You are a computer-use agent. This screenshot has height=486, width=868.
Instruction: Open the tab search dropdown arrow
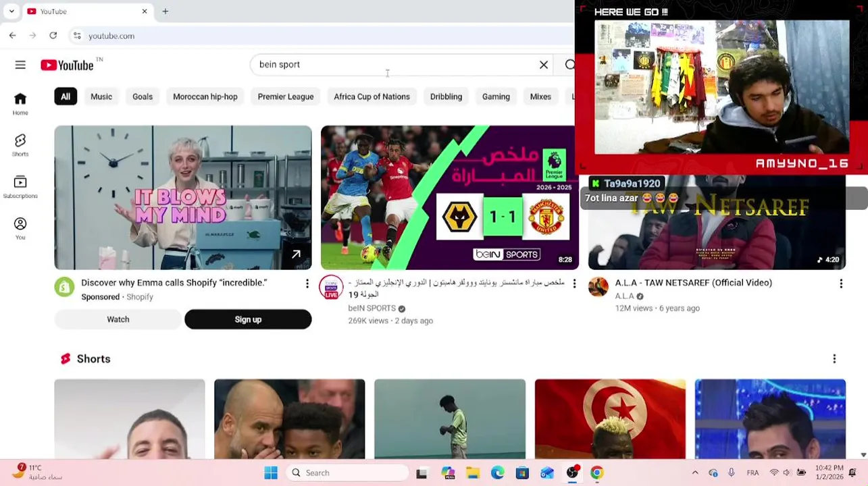[11, 11]
